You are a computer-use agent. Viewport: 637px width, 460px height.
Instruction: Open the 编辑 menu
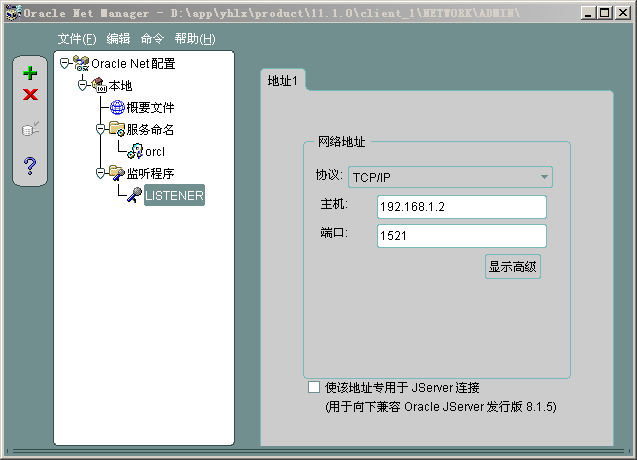[118, 39]
